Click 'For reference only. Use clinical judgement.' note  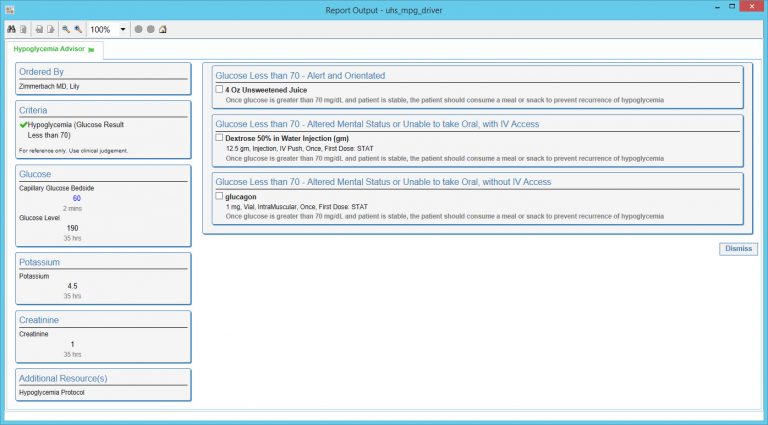pos(73,151)
